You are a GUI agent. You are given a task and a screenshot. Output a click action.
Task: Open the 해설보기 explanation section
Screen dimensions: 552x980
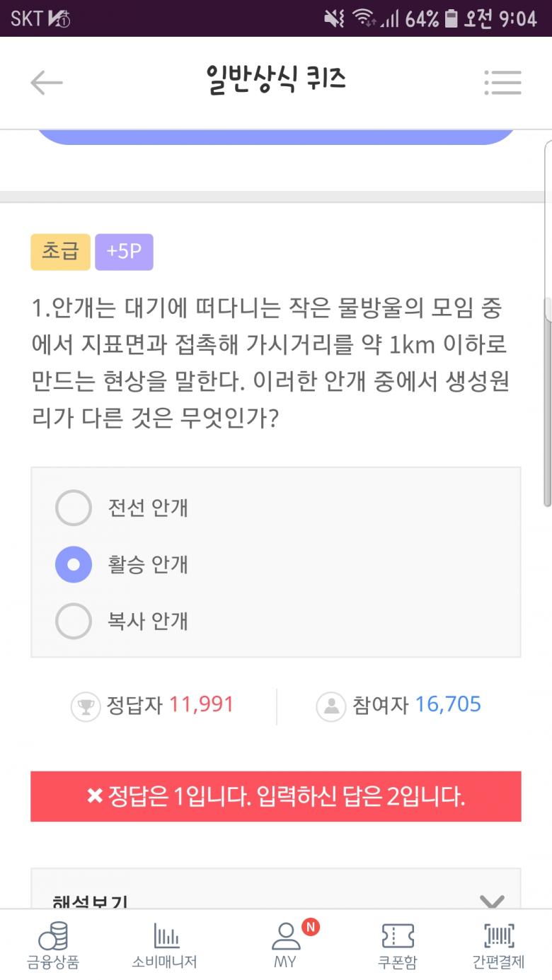pos(91,901)
